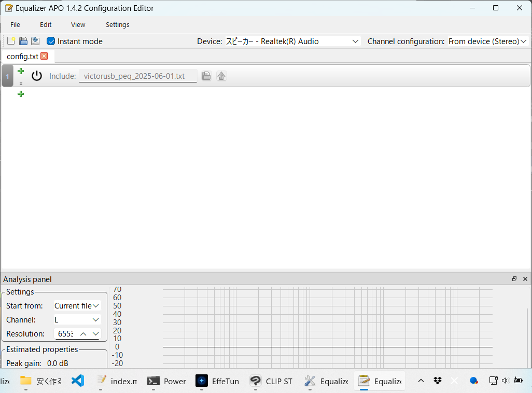Click the Dropbox tray icon
Viewport: 532px width, 393px height.
[438, 381]
